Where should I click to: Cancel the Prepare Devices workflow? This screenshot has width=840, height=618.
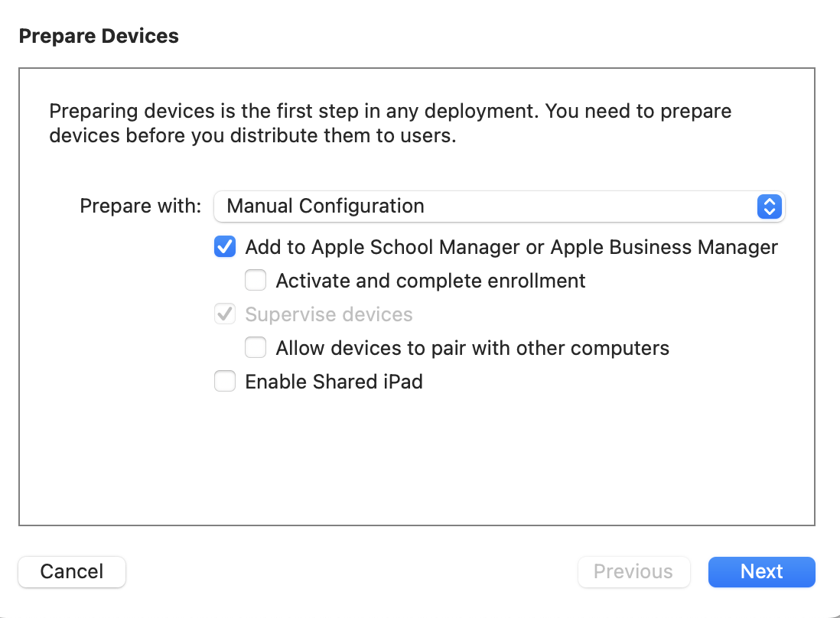(x=71, y=571)
